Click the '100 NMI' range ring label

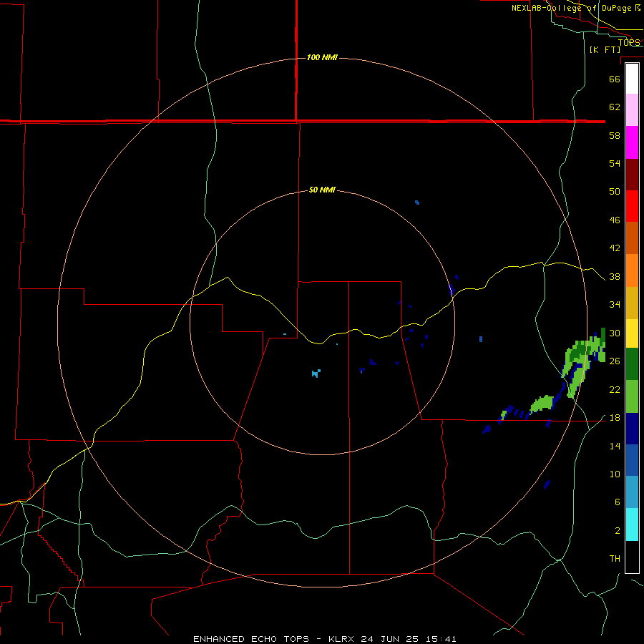(322, 57)
